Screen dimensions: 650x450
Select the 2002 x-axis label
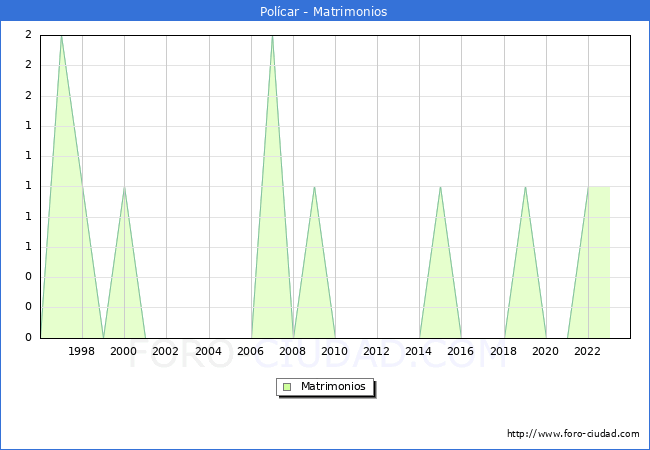click(165, 351)
